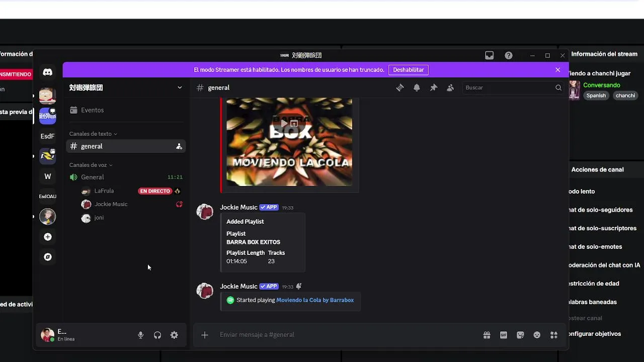
Task: Click the EN DIRECTO live badge
Action: click(x=155, y=191)
